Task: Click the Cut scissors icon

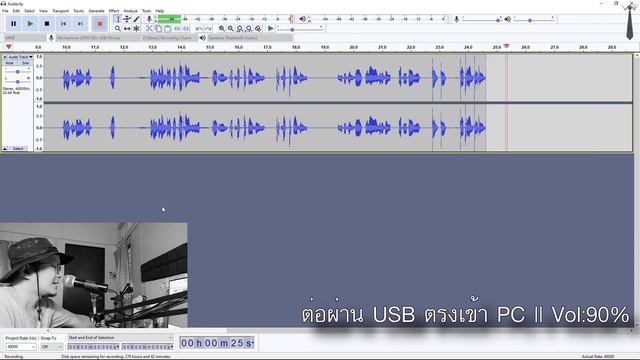Action: click(149, 29)
